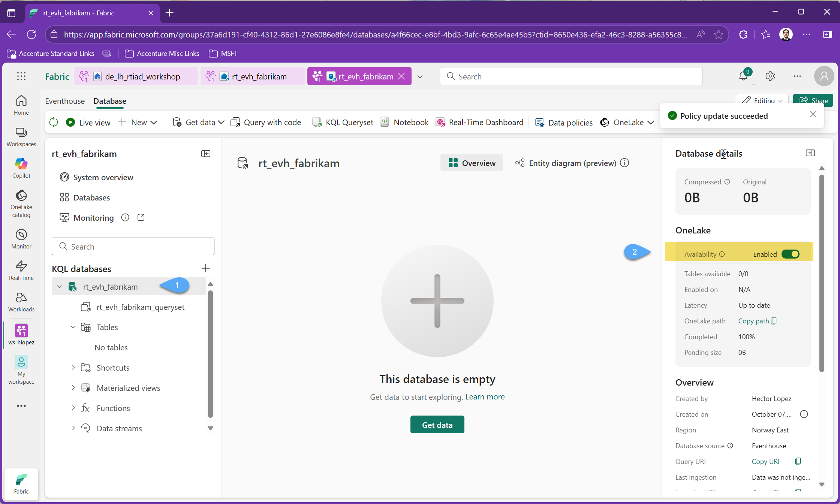Click the database details pane scrollbar
This screenshot has width=840, height=504.
pyautogui.click(x=822, y=274)
